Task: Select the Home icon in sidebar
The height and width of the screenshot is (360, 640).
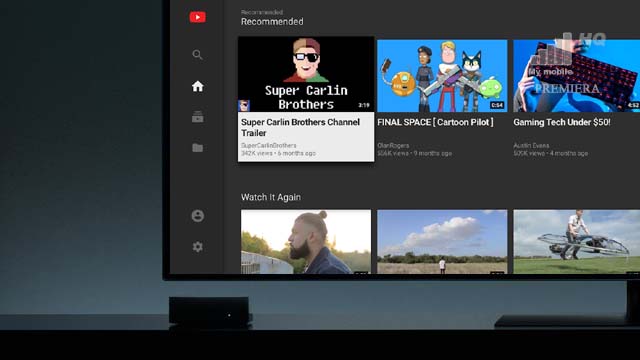Action: point(198,86)
